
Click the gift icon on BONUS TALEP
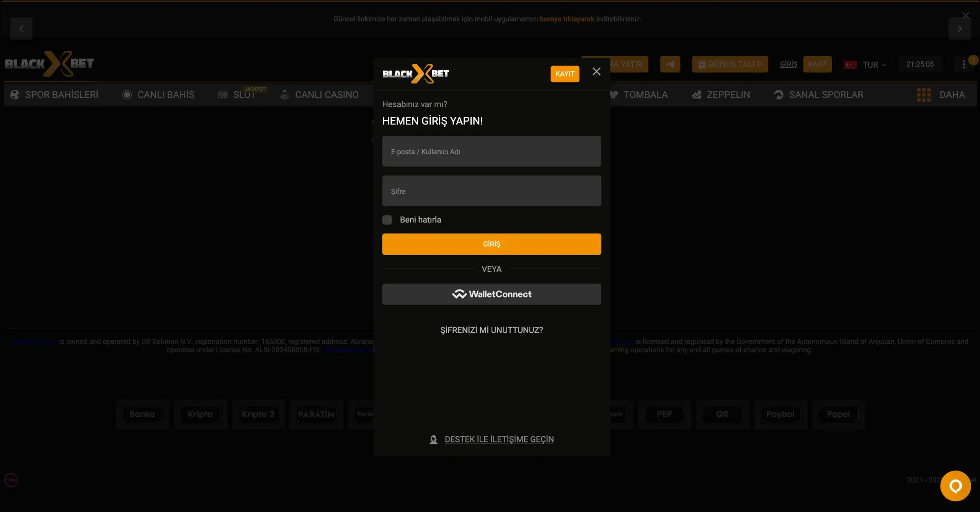click(x=702, y=64)
